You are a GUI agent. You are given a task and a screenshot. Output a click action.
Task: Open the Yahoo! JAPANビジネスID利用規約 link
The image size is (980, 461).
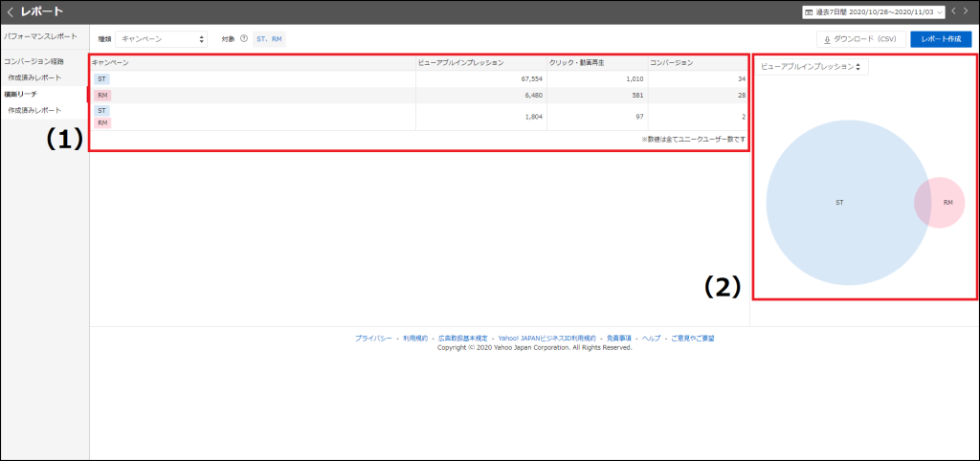point(547,338)
